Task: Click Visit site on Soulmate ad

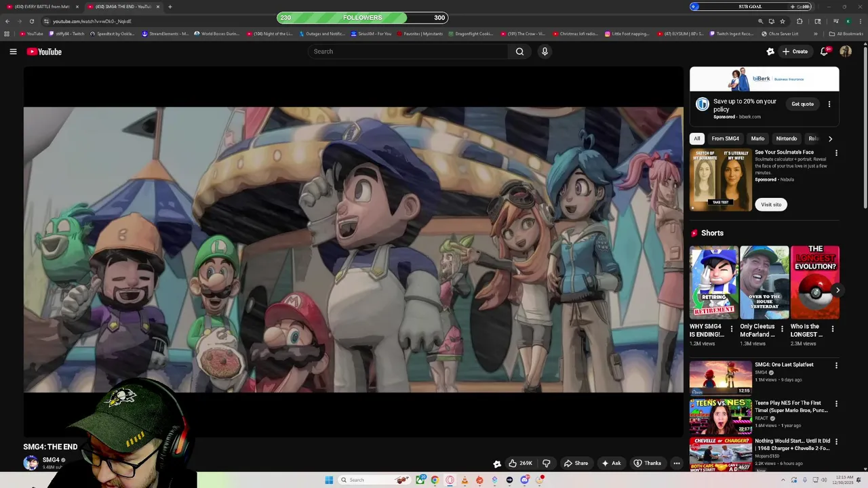Action: pos(771,204)
